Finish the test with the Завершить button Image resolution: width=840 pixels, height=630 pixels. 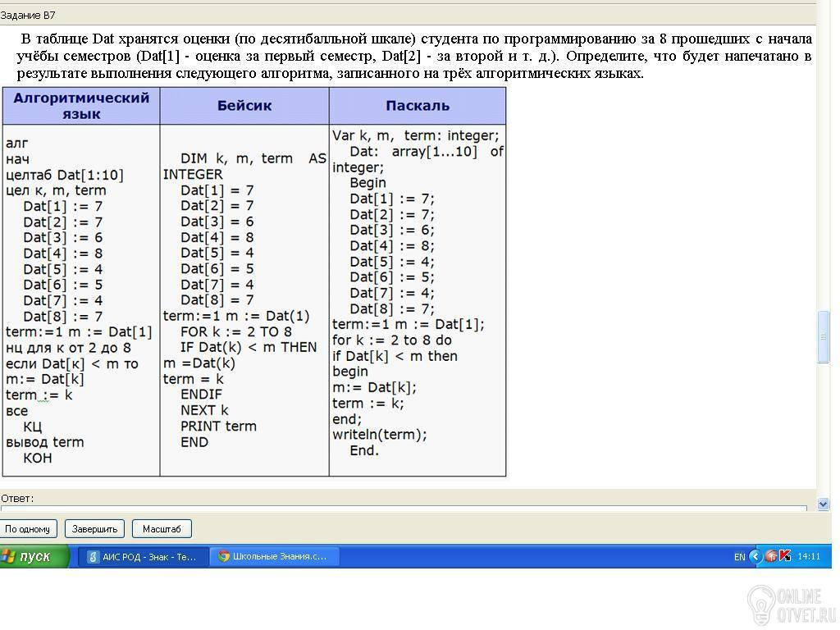click(95, 529)
